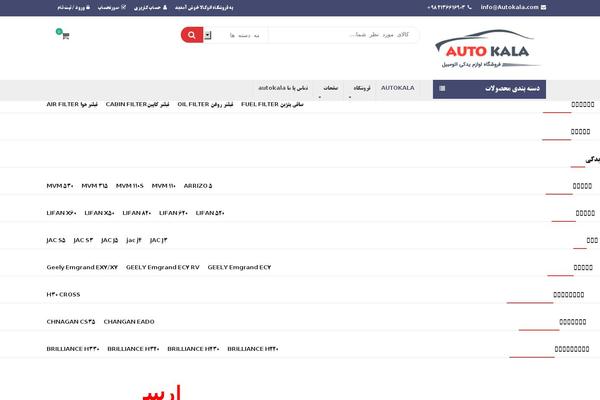600x400 pixels.
Task: Choose the BRILLIANCE H320 link
Action: [x=133, y=349]
